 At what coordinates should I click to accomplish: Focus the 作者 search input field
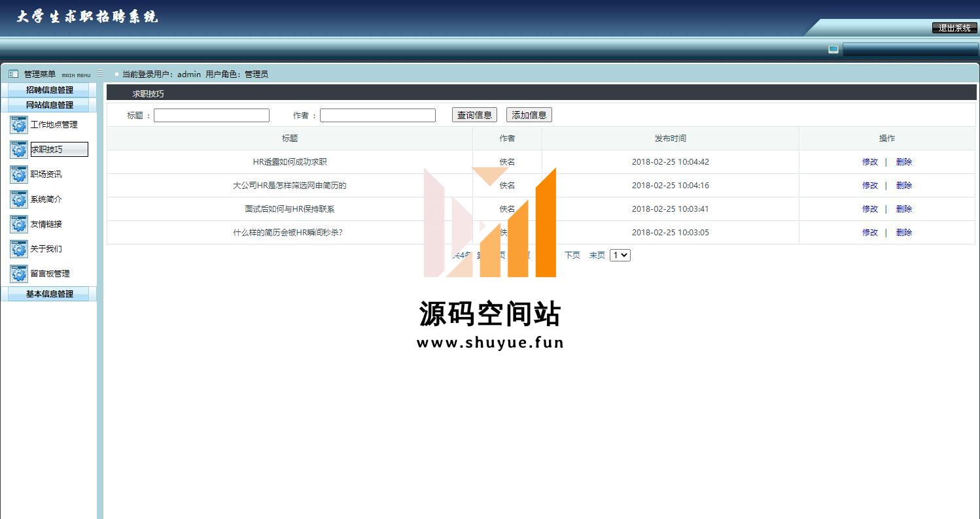[x=377, y=115]
